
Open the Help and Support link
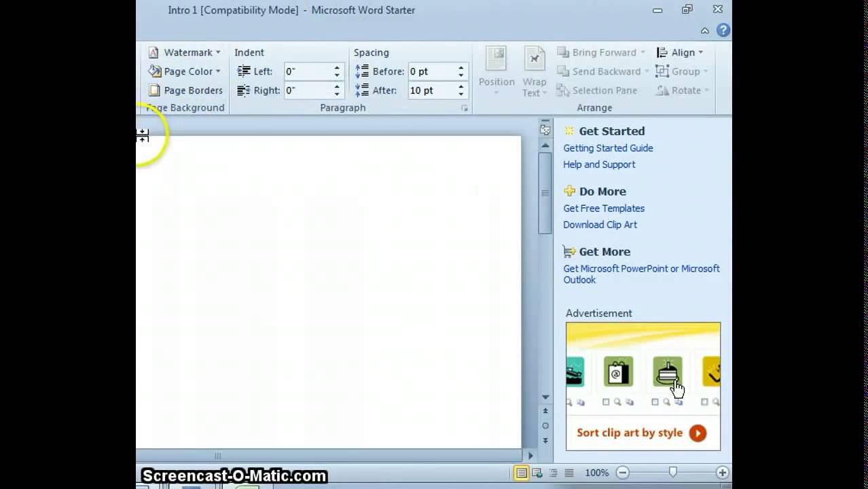599,164
